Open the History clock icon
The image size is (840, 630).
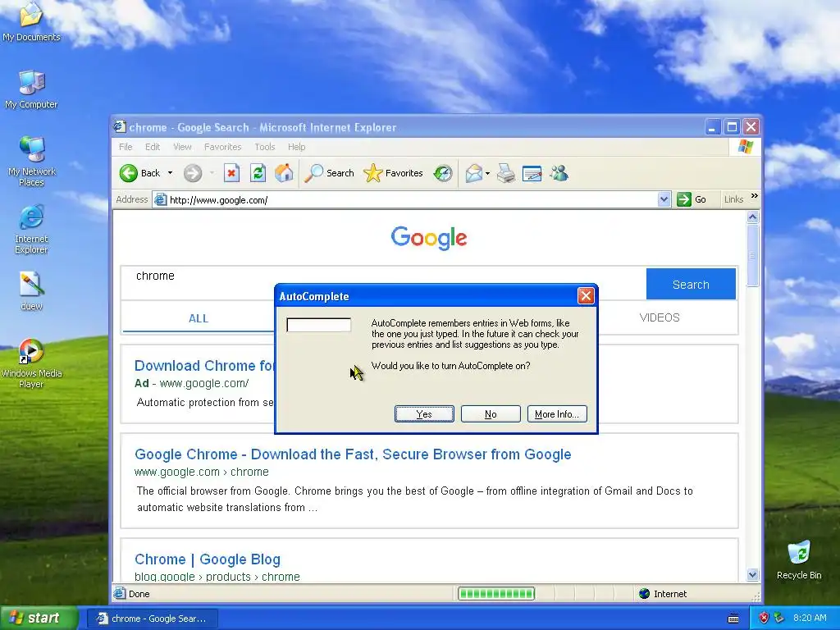[x=443, y=173]
